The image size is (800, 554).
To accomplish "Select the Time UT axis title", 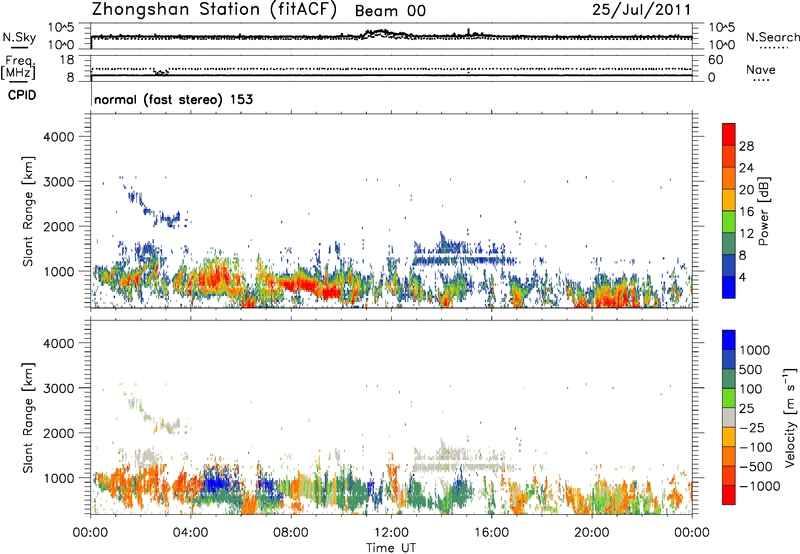I will [391, 548].
